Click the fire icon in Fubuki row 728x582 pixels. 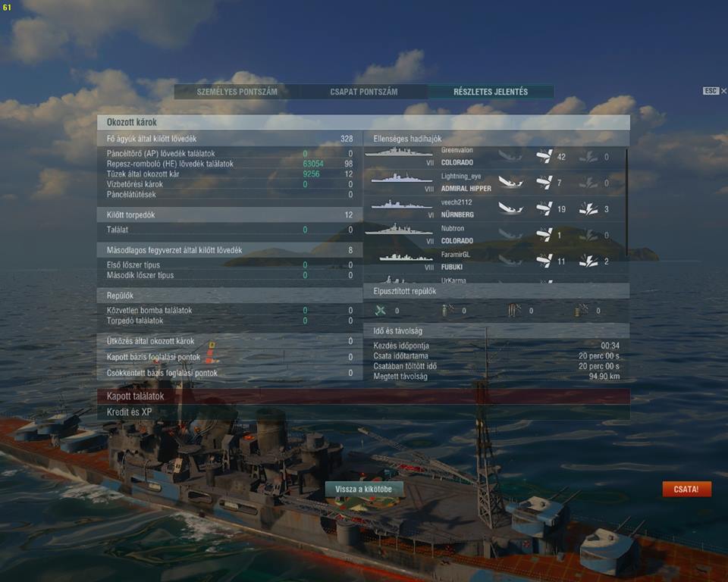coord(588,261)
